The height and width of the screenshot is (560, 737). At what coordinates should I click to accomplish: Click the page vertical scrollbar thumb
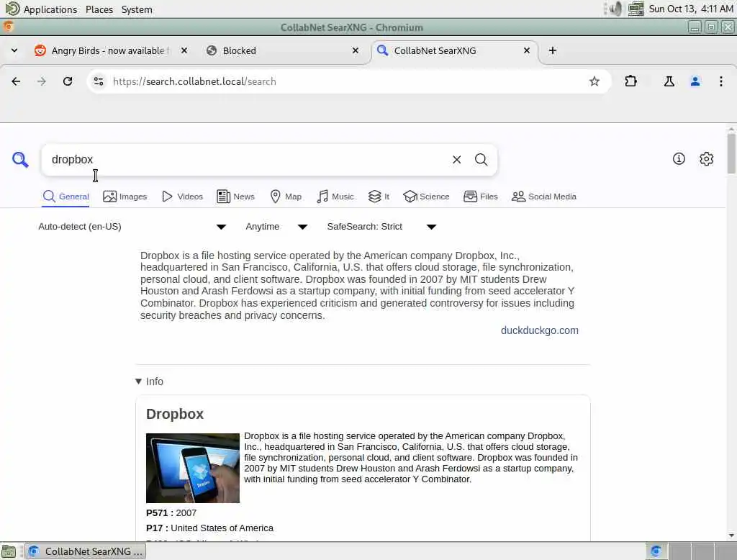click(x=731, y=154)
